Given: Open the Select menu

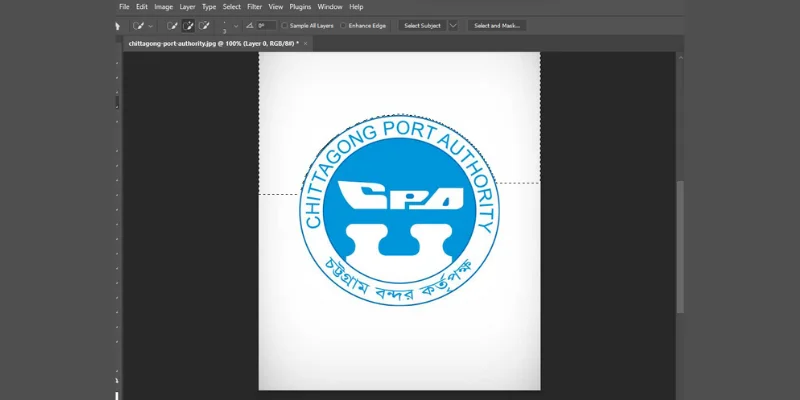Looking at the screenshot, I should (x=232, y=7).
